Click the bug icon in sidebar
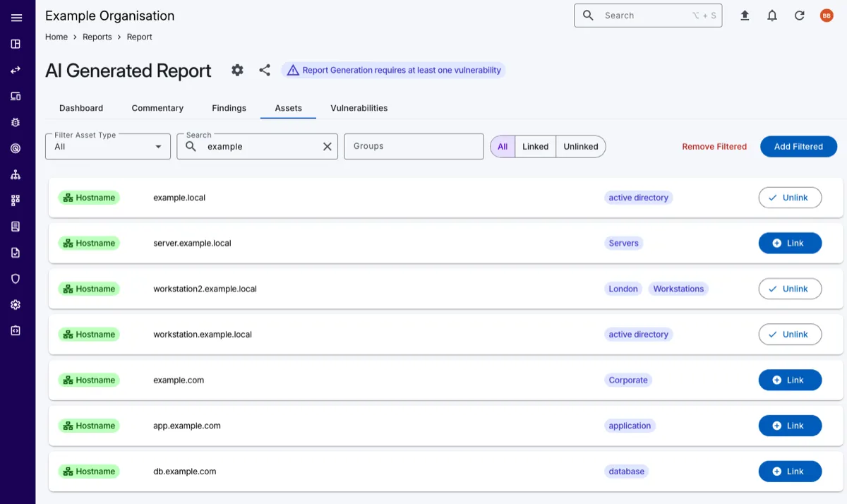The height and width of the screenshot is (504, 847). click(16, 122)
